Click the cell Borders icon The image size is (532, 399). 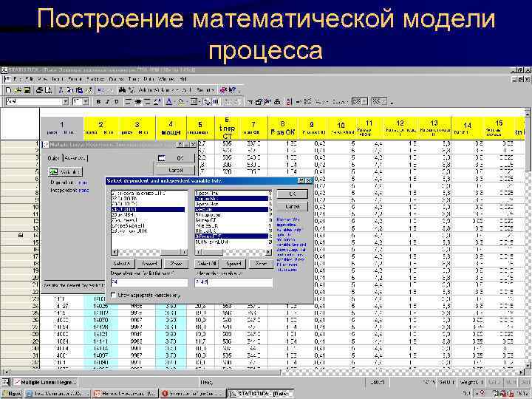[x=194, y=101]
